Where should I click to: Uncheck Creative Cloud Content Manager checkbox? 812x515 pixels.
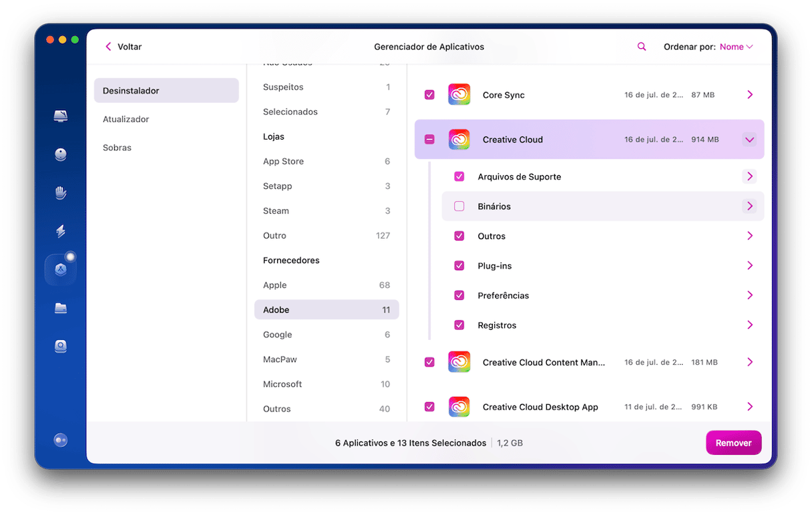[x=429, y=362]
